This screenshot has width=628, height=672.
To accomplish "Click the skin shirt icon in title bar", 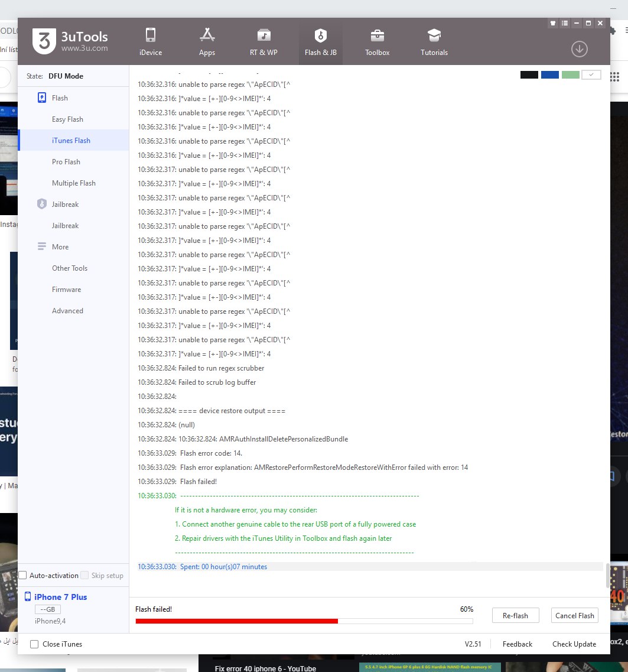I will (x=553, y=23).
